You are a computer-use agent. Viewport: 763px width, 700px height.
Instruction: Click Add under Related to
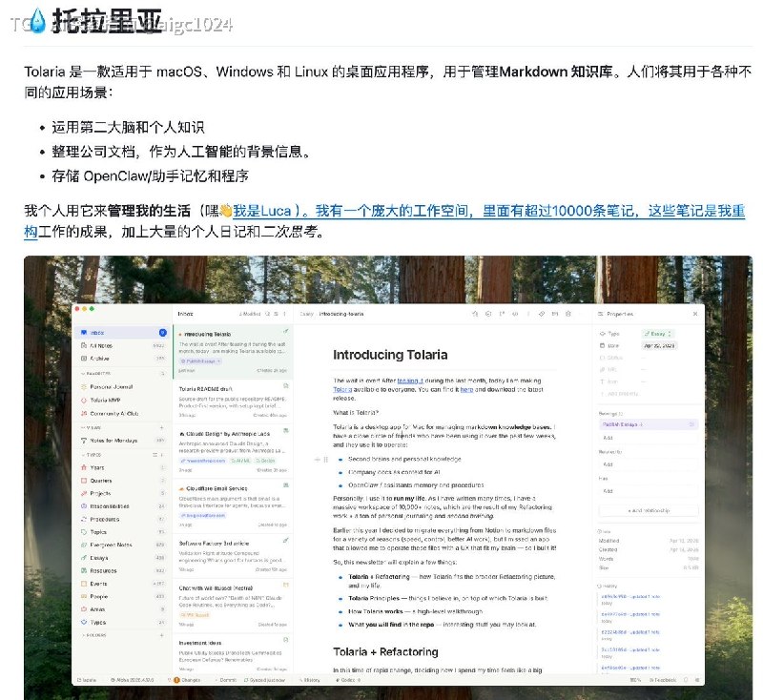coord(649,464)
